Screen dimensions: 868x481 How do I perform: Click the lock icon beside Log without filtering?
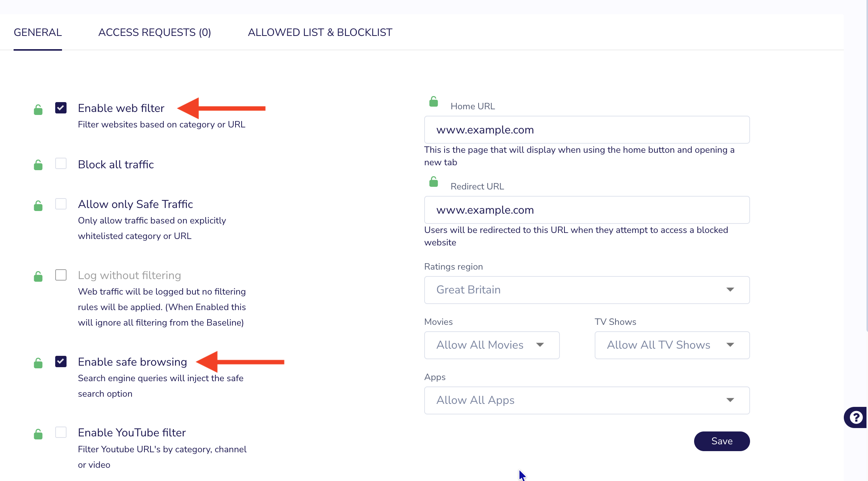tap(38, 276)
